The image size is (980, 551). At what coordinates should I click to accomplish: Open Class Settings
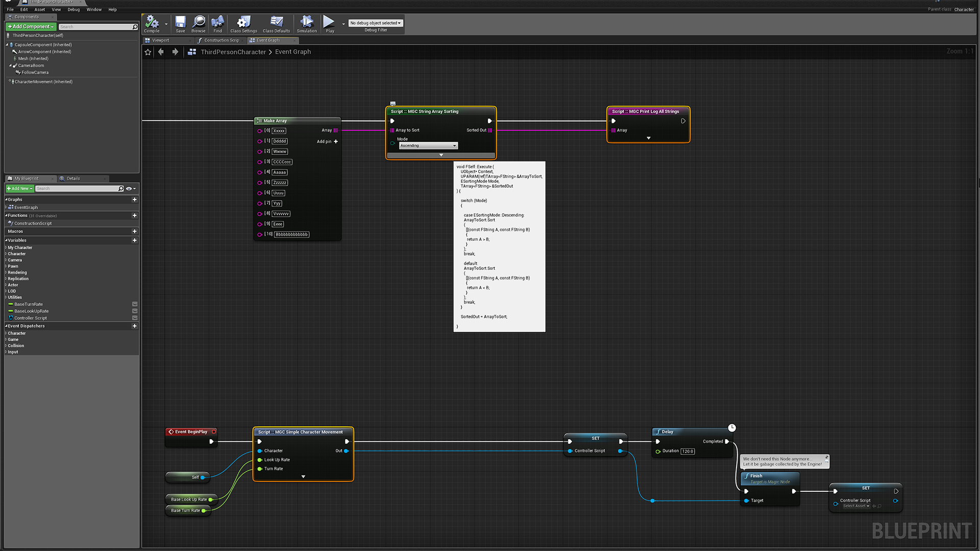(243, 23)
